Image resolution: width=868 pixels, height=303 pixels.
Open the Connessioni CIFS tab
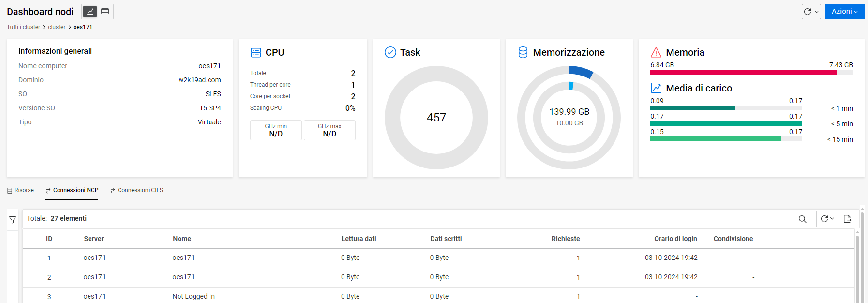(136, 190)
